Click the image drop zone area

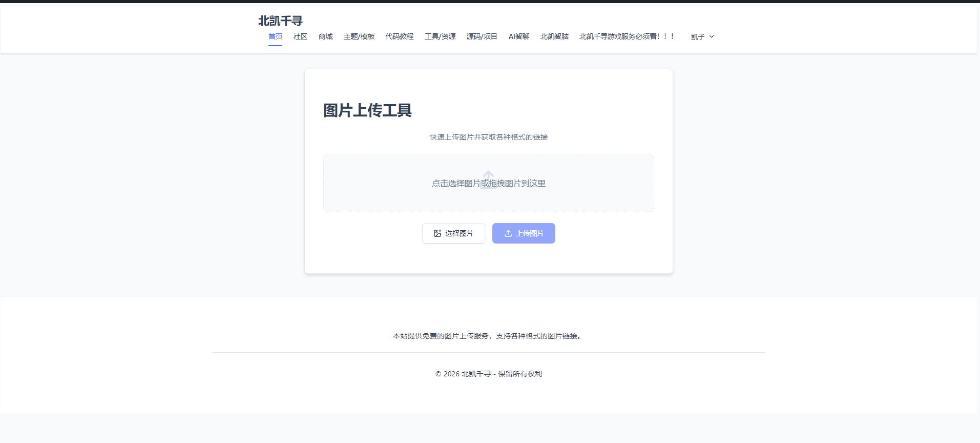click(x=489, y=183)
